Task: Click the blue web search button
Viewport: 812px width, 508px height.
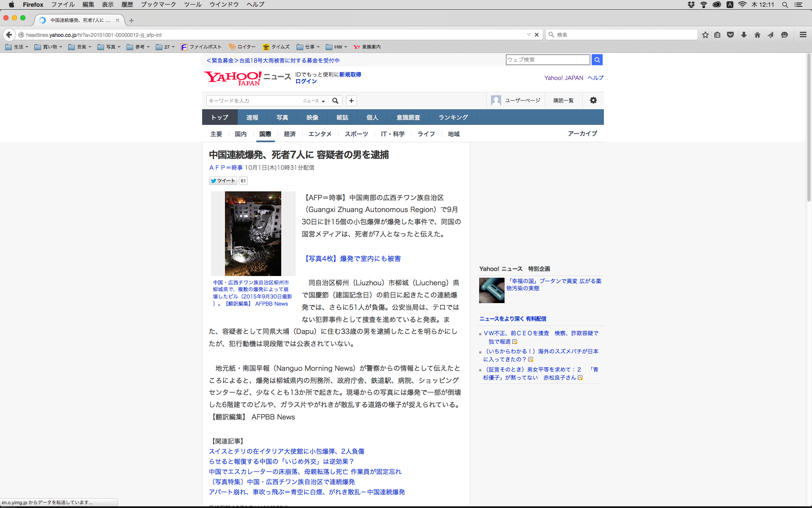Action: (x=597, y=60)
